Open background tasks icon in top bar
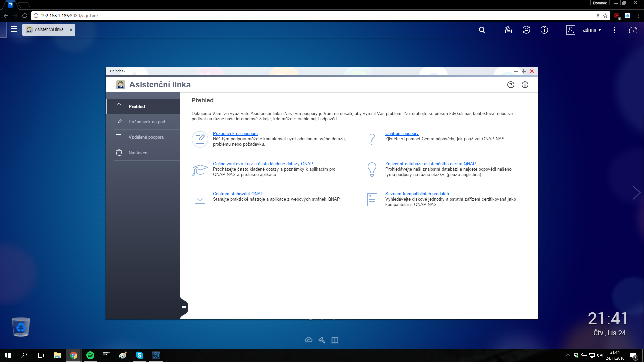The image size is (644, 362). [x=508, y=30]
